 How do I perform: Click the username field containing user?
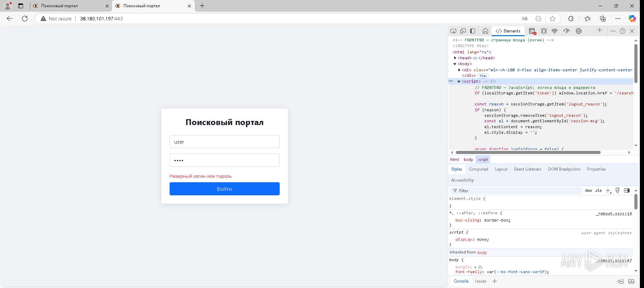[225, 142]
